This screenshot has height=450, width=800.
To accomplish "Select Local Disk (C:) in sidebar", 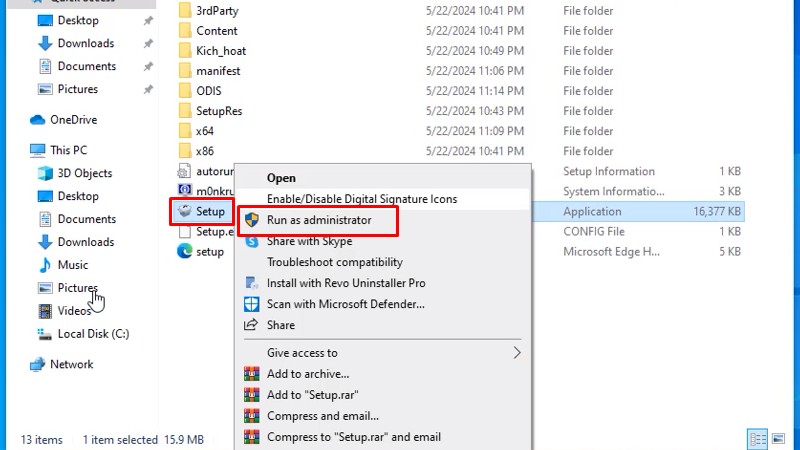I will click(x=93, y=334).
